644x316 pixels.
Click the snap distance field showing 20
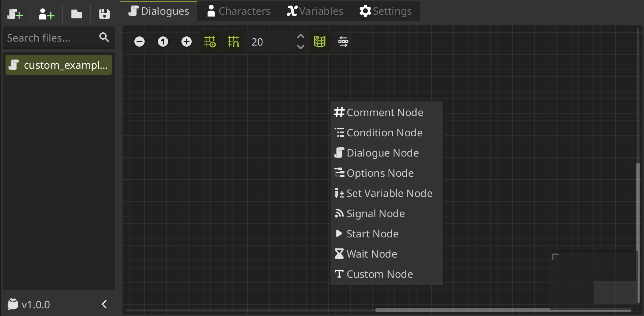point(270,42)
